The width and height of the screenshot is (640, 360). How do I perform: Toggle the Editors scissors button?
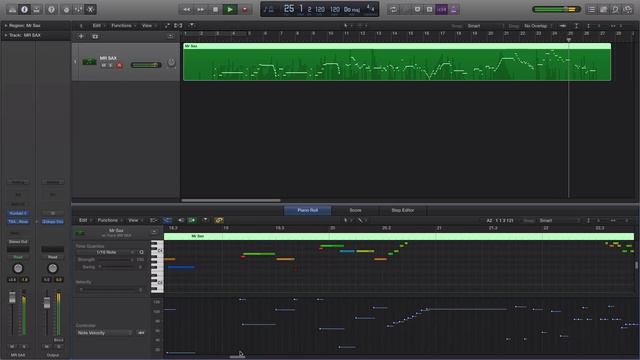[x=91, y=9]
